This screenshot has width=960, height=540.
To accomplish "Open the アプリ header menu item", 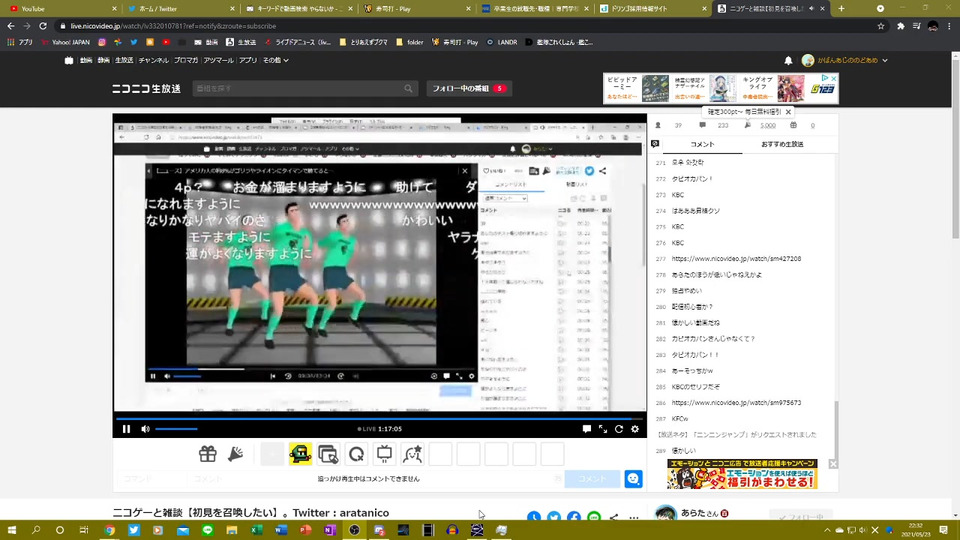I will [x=248, y=61].
